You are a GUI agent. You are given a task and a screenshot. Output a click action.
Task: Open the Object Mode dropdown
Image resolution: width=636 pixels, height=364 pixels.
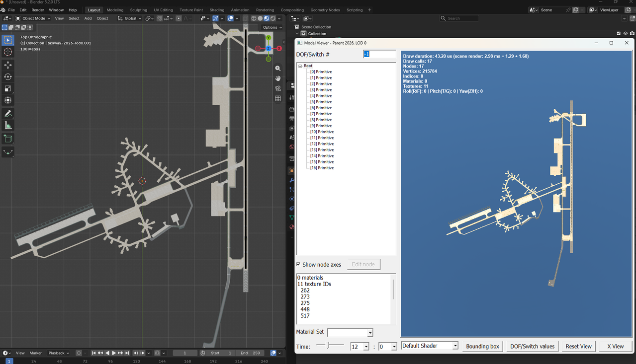pos(33,18)
